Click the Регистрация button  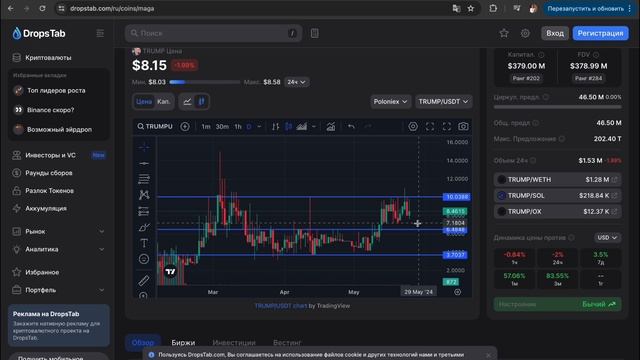(x=600, y=33)
